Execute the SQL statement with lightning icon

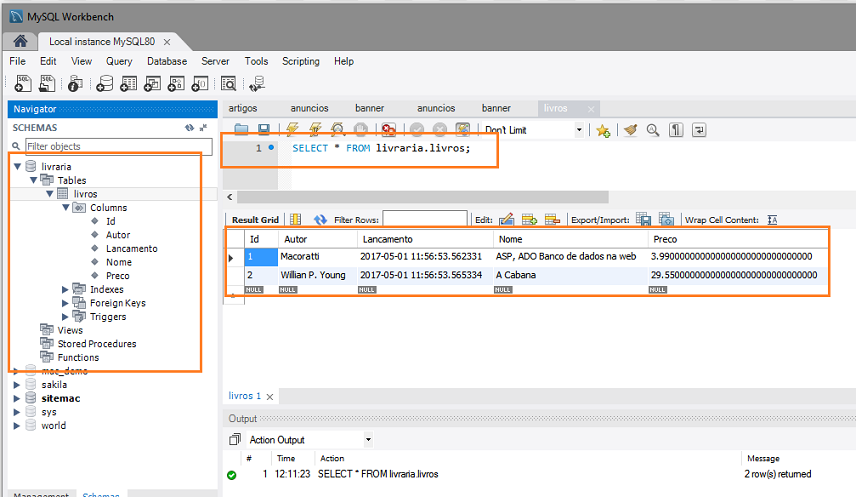pos(292,130)
